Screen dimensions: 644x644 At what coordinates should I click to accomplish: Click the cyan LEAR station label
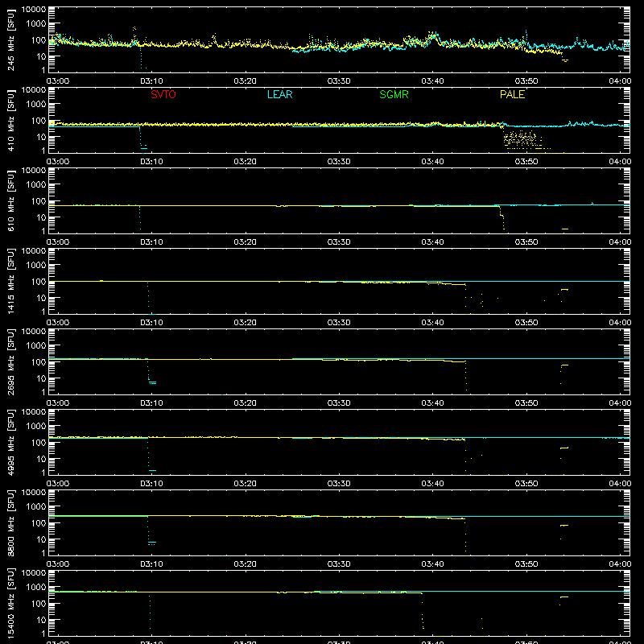279,94
